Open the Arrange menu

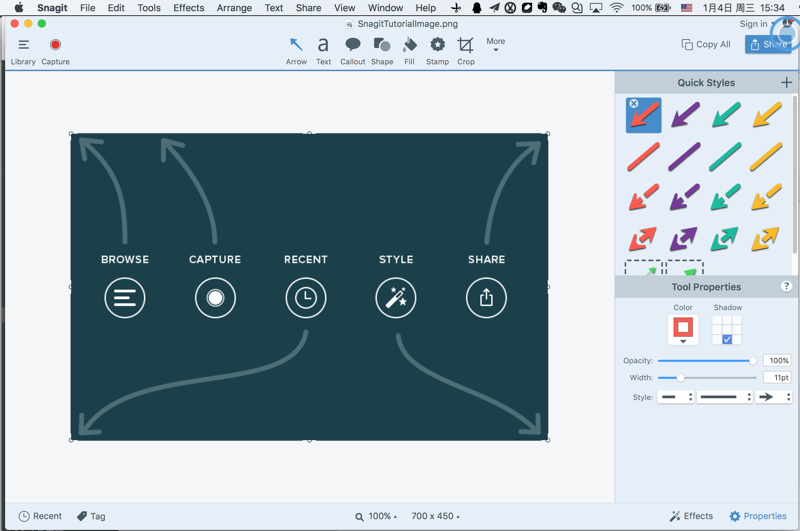tap(234, 8)
